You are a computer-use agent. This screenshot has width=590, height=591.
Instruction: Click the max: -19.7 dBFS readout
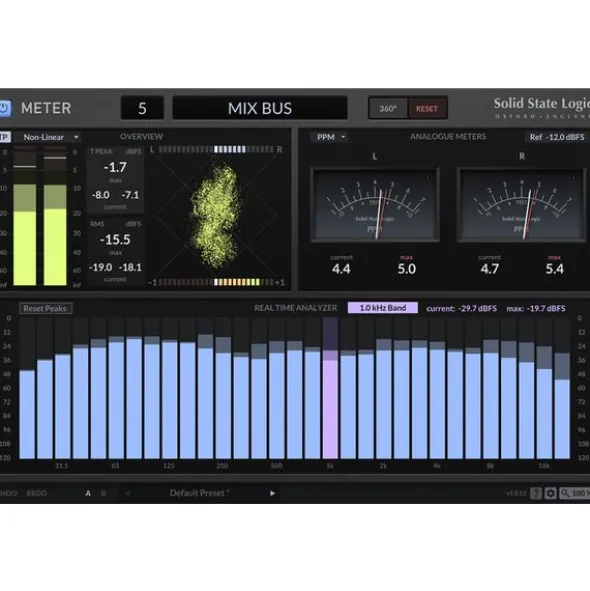click(x=536, y=308)
